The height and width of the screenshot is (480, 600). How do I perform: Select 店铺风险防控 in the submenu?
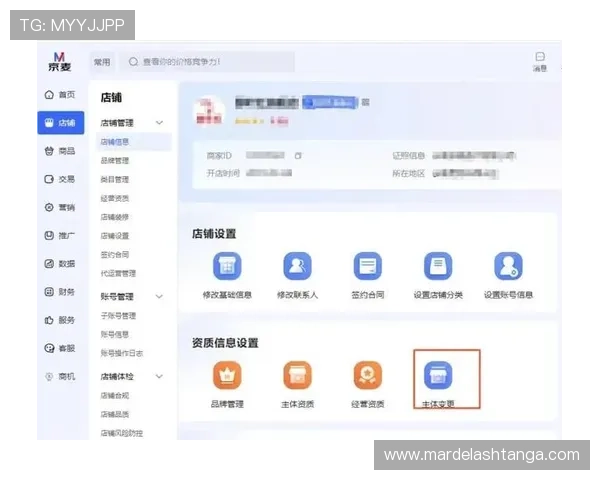pyautogui.click(x=122, y=433)
